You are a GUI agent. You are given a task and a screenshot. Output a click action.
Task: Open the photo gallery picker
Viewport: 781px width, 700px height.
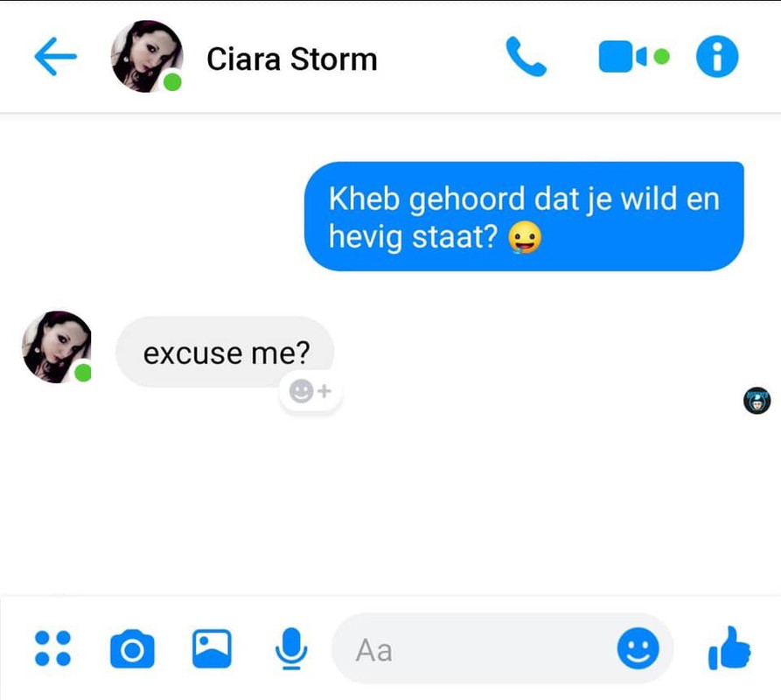(x=212, y=648)
